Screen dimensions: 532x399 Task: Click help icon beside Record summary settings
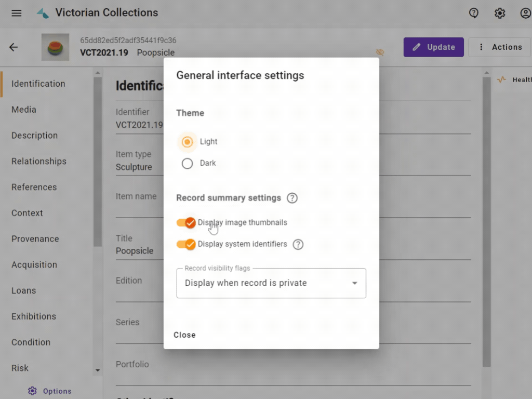coord(292,198)
